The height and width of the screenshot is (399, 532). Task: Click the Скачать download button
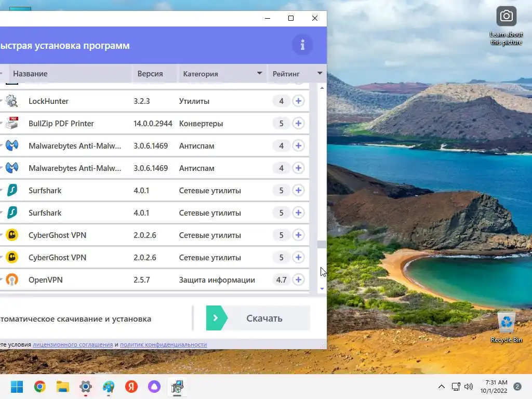pyautogui.click(x=258, y=318)
